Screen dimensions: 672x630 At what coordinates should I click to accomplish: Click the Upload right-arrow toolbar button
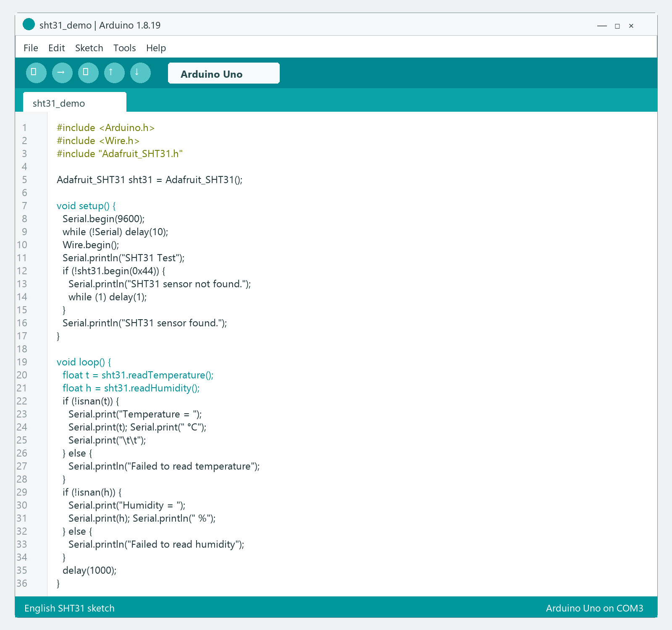[62, 73]
